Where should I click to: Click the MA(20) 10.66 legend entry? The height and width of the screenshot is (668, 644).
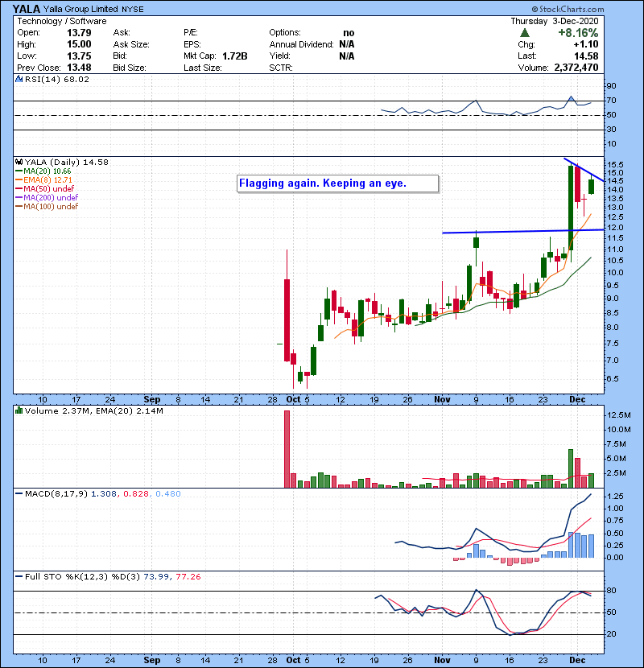[x=43, y=171]
